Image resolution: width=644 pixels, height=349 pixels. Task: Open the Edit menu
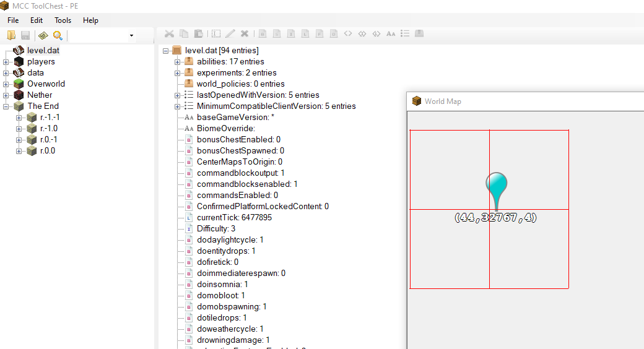(x=37, y=20)
